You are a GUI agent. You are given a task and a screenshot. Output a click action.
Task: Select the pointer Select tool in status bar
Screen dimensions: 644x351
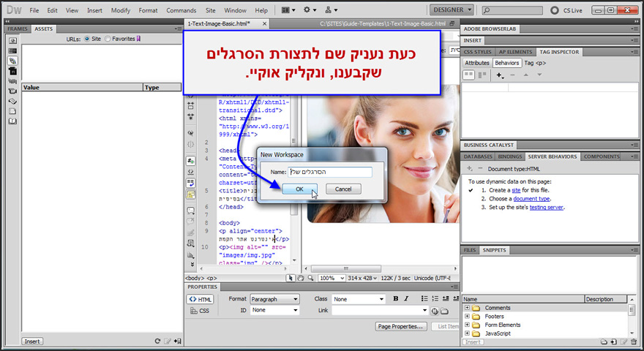(291, 278)
